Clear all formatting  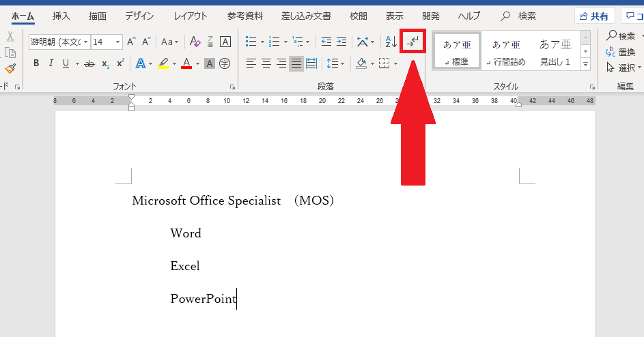[x=195, y=42]
